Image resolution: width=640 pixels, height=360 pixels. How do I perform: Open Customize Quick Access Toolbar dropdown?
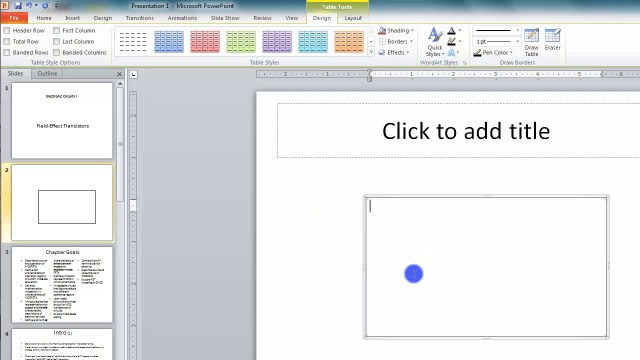click(x=56, y=6)
